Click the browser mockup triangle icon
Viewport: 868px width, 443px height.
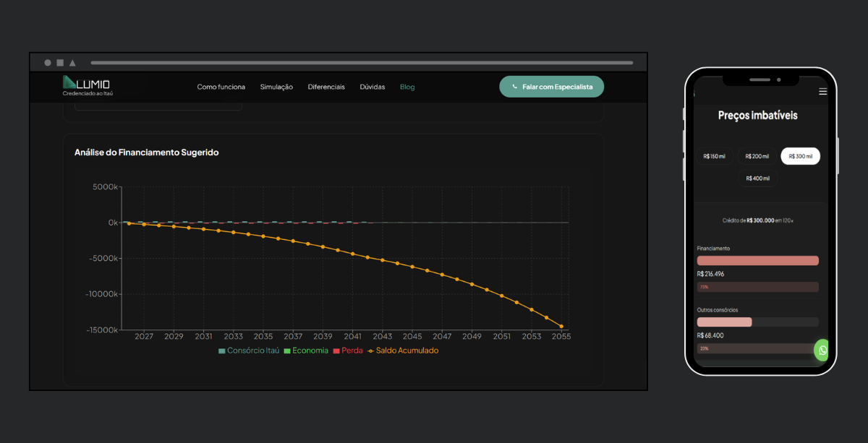pos(72,63)
